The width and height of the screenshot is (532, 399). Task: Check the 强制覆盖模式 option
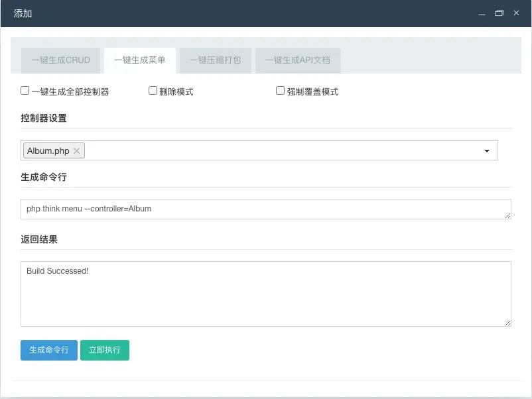pyautogui.click(x=280, y=91)
